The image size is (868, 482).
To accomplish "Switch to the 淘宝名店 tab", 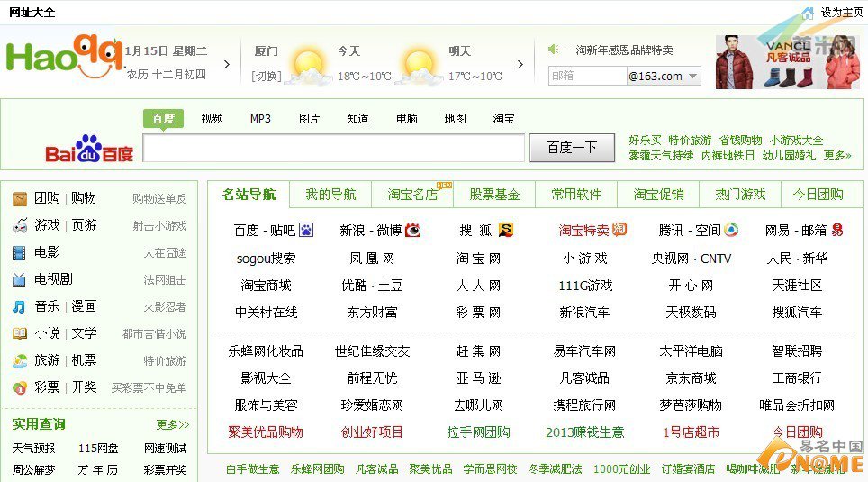I will pos(412,195).
